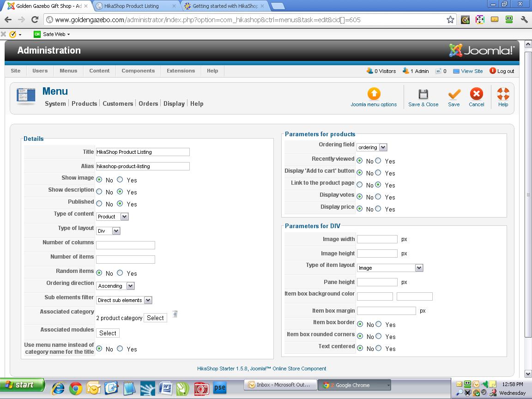Open the Chrome wrench settings menu
This screenshot has height=399, width=532.
coord(524,20)
